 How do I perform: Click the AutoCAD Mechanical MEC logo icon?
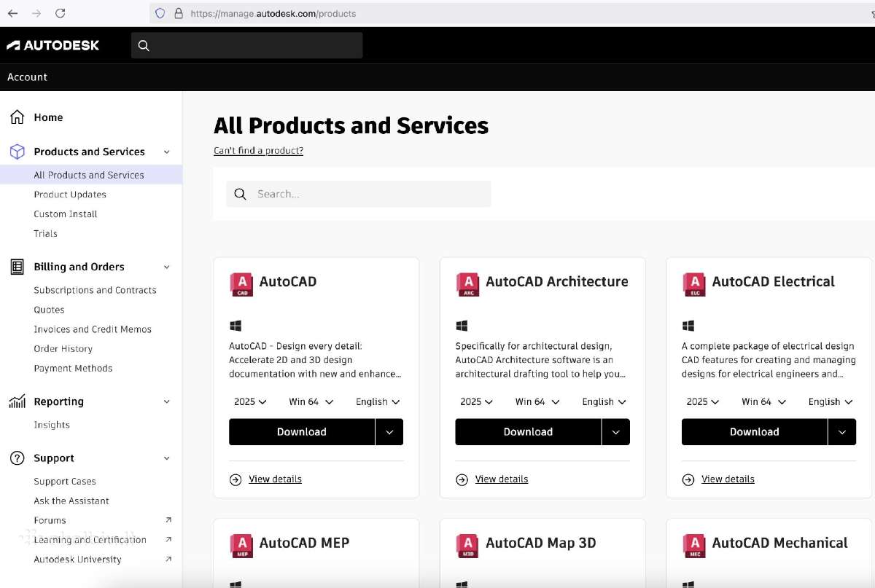tap(694, 546)
